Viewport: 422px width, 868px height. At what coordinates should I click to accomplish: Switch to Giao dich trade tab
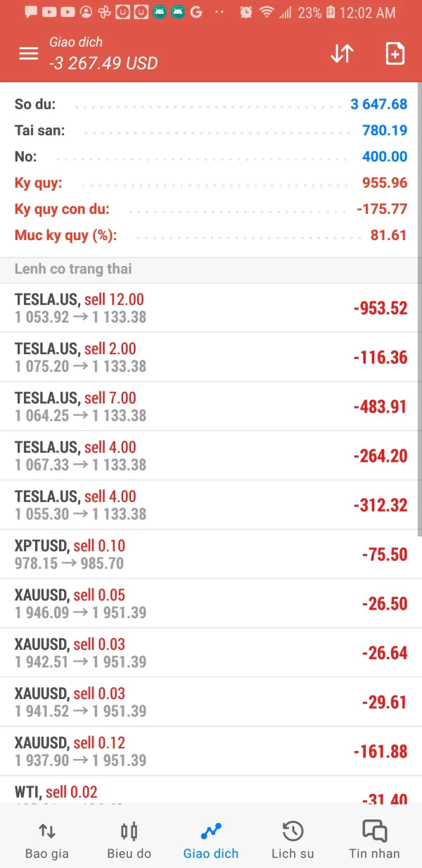click(211, 841)
